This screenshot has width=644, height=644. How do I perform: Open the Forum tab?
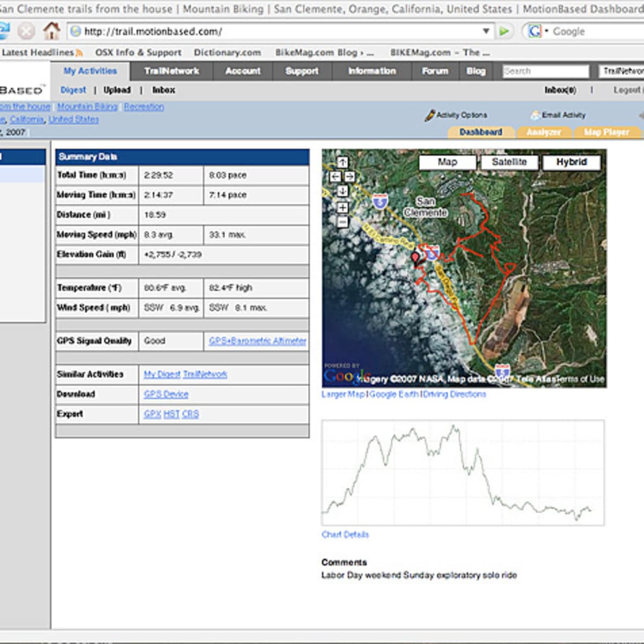[x=435, y=71]
